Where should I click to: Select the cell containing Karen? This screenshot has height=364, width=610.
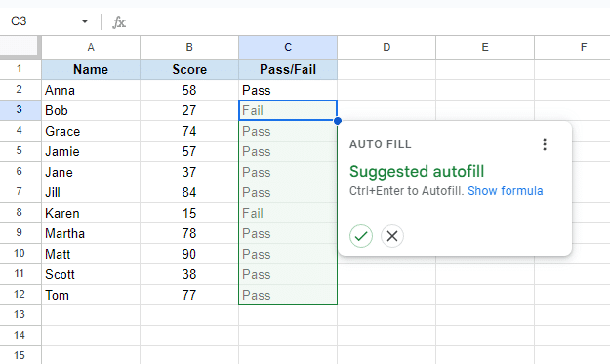pos(91,213)
